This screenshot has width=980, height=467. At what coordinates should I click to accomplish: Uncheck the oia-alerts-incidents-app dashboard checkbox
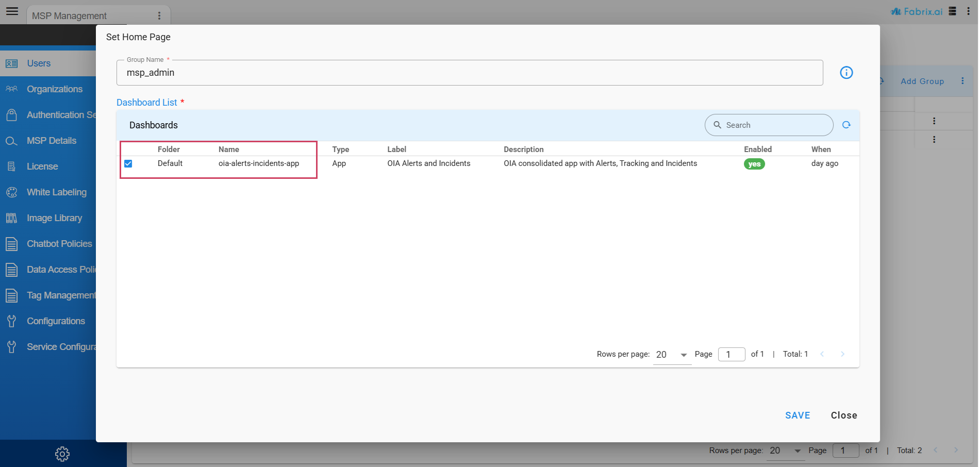(x=128, y=163)
